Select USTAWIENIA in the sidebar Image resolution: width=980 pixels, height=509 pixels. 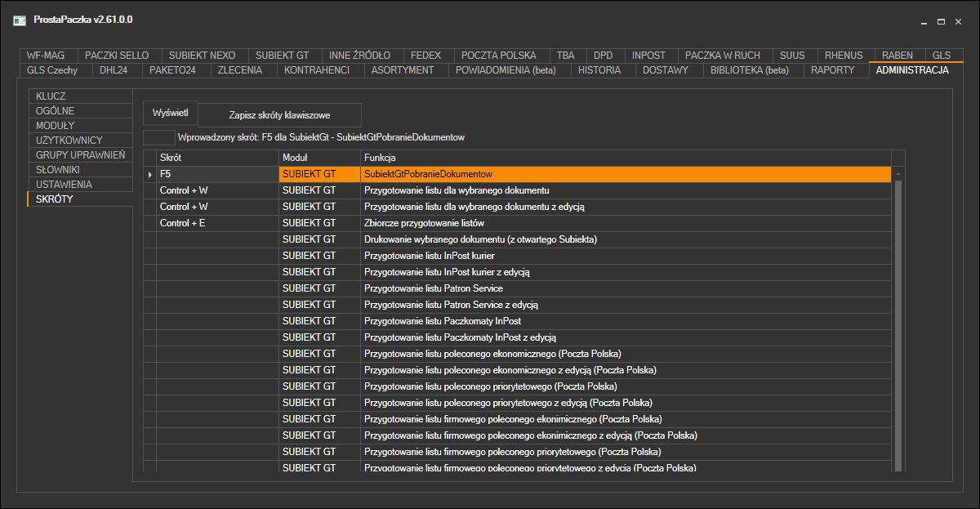coord(80,184)
